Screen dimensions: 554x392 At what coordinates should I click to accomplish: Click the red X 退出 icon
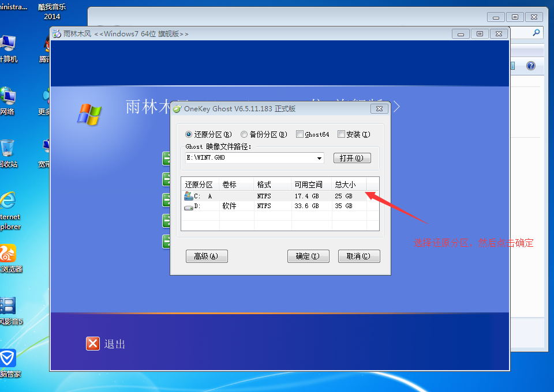[93, 344]
